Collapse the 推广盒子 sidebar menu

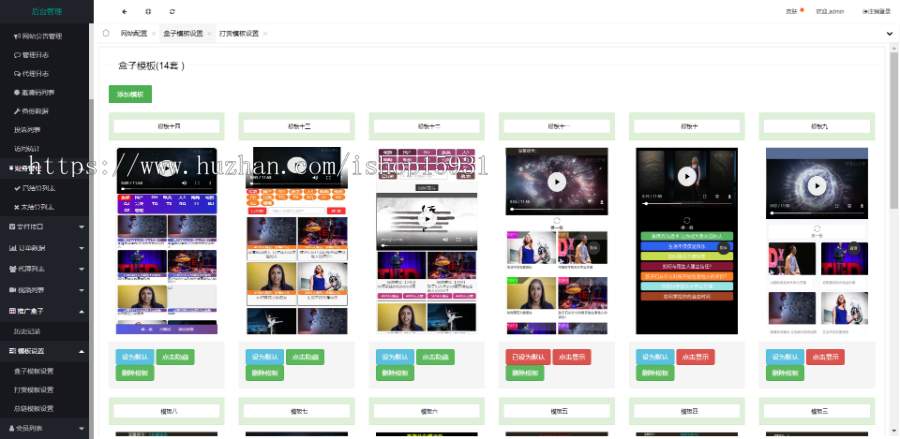coord(44,311)
